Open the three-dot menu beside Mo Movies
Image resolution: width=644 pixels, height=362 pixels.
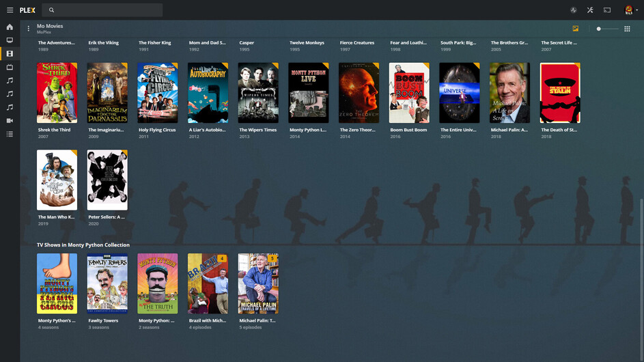click(28, 29)
